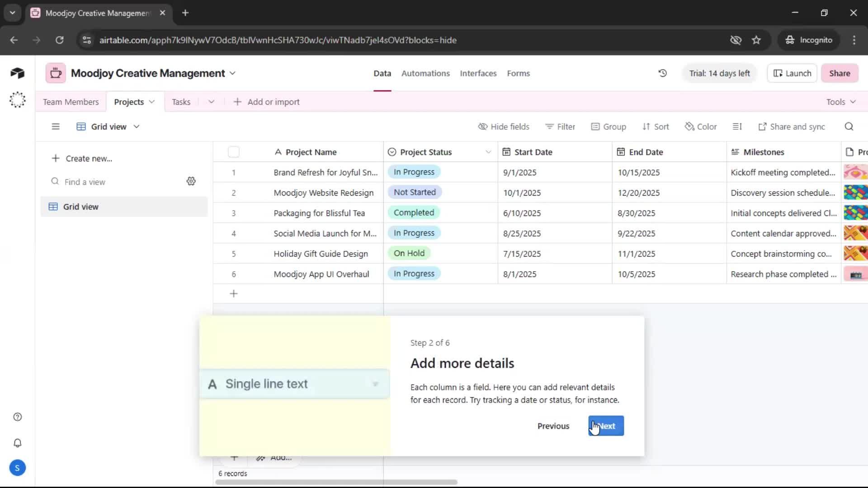Expand Project Status column menu chevron
This screenshot has height=488, width=868.
pyautogui.click(x=488, y=152)
